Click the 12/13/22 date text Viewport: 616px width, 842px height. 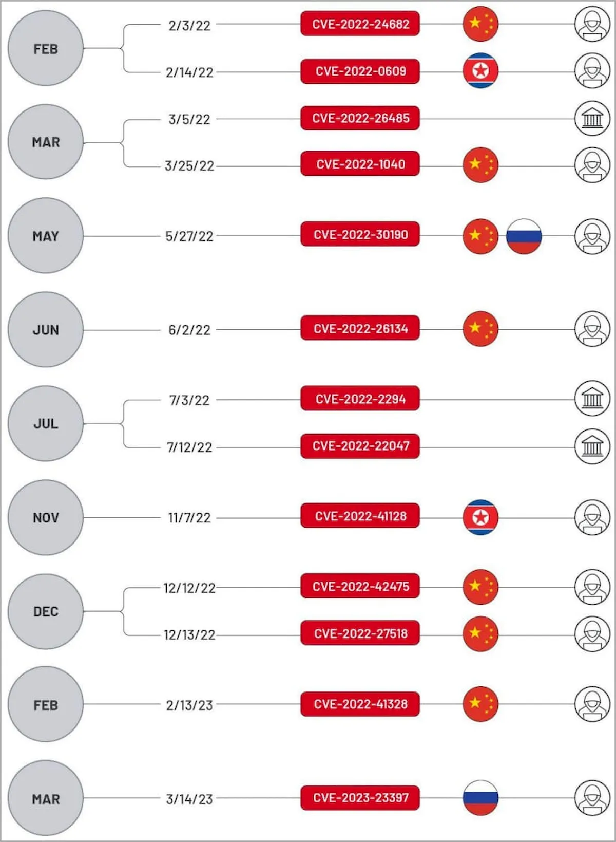coord(189,635)
